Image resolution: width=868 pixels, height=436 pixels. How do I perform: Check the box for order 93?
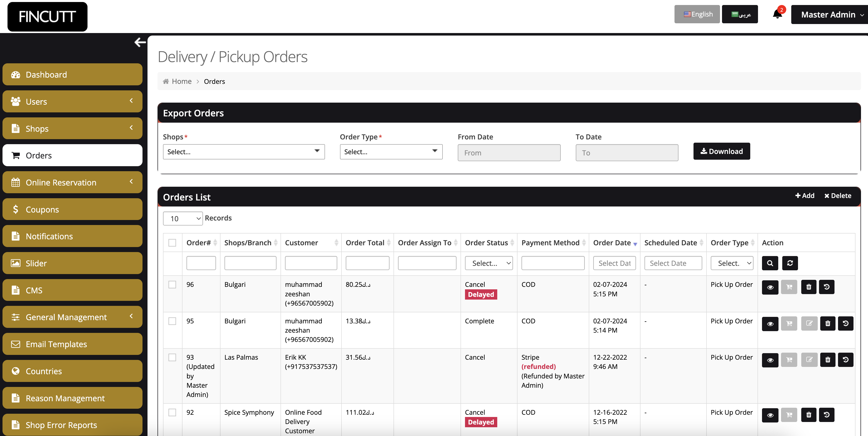(x=172, y=357)
